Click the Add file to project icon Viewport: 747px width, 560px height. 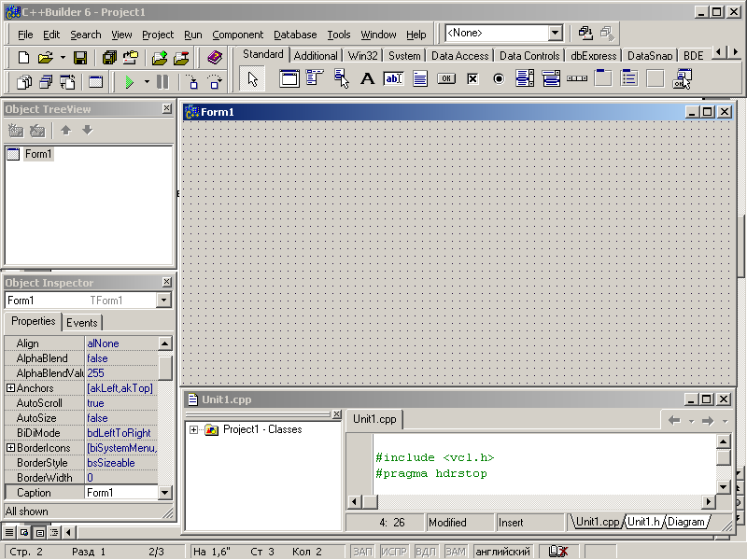(160, 58)
